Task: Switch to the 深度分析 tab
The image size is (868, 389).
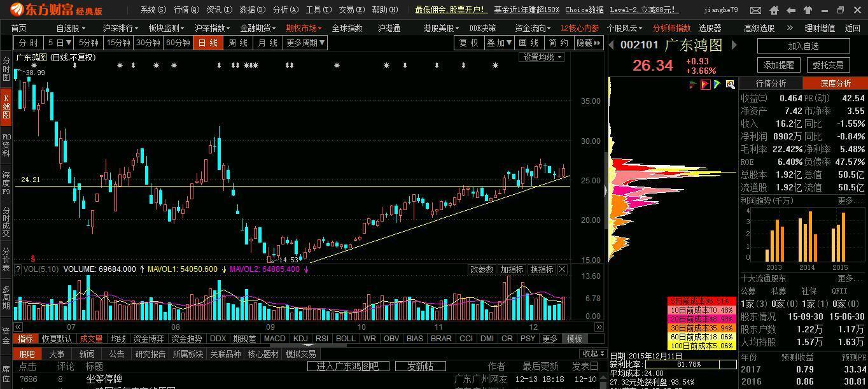Action: [x=835, y=83]
